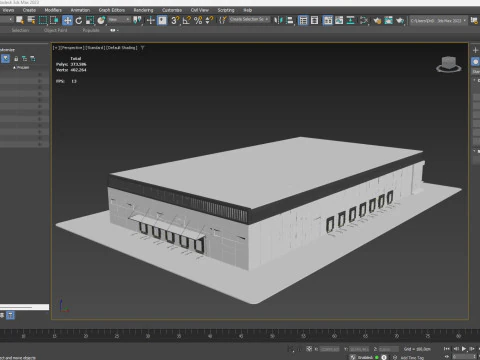Toggle the lock icon in explorer panel

click(x=16, y=59)
